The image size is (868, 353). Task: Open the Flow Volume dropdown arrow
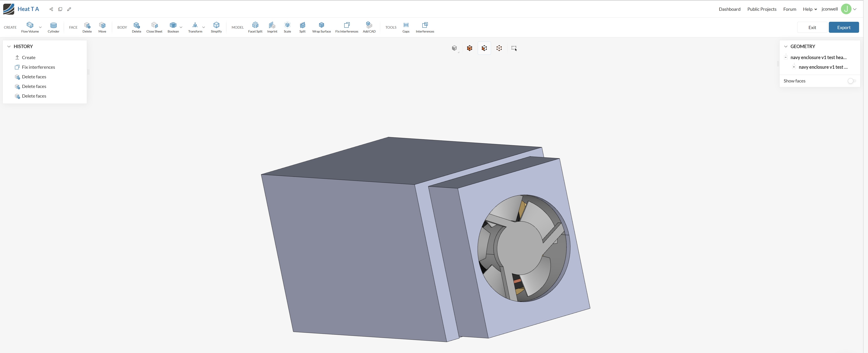tap(41, 27)
